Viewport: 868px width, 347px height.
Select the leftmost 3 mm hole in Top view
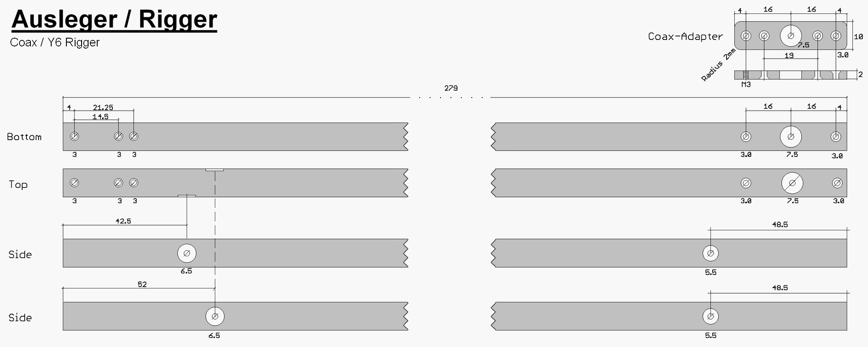point(74,183)
